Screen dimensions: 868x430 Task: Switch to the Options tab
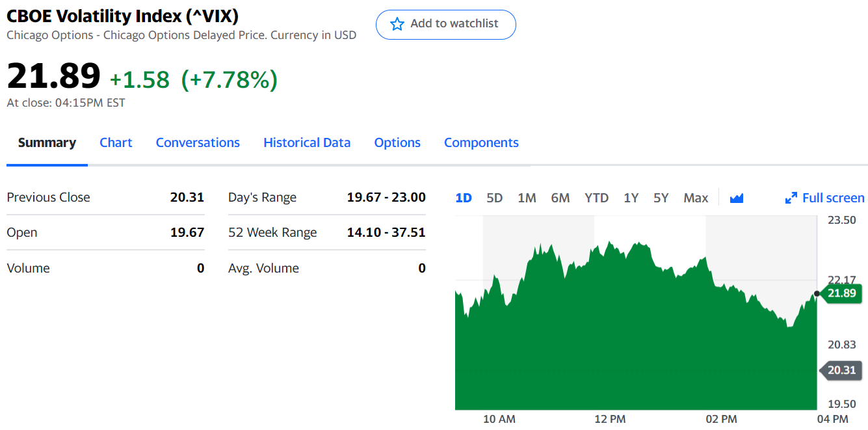397,142
